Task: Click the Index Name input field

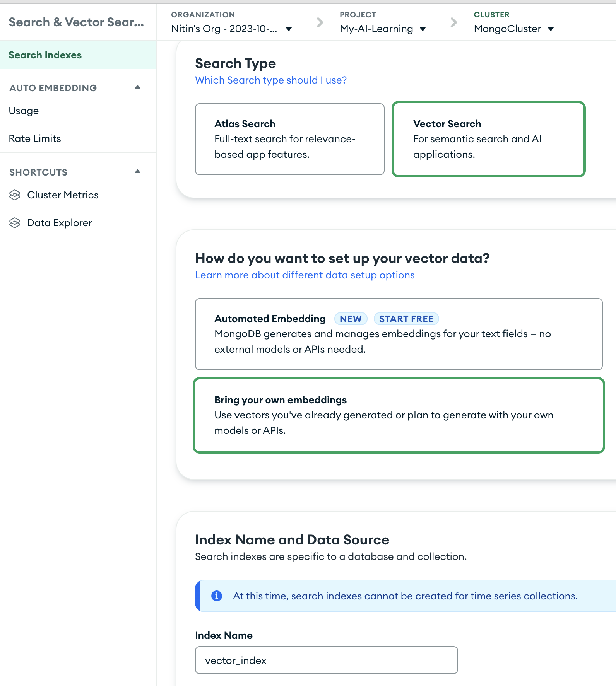Action: (327, 660)
